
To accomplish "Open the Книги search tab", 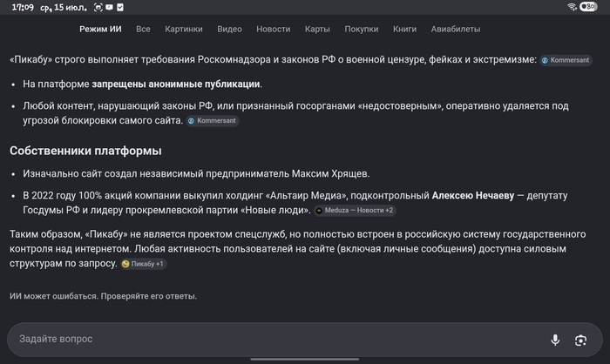I will point(404,29).
